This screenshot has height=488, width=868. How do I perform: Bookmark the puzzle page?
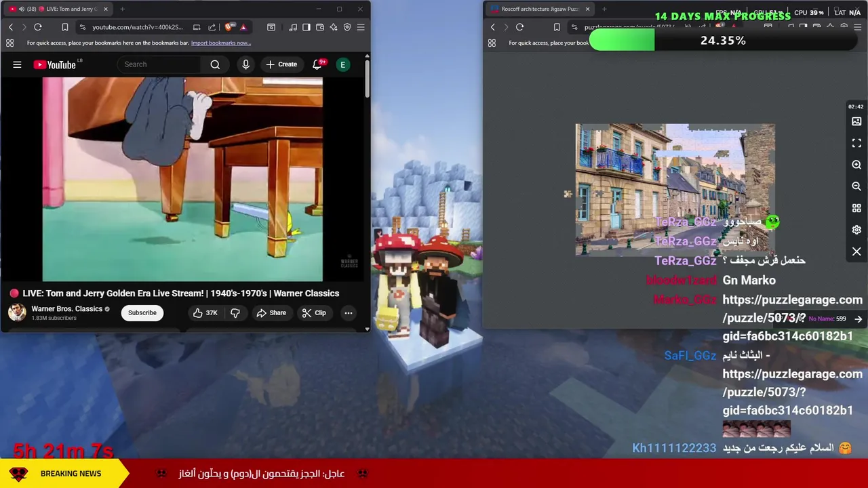pyautogui.click(x=557, y=27)
